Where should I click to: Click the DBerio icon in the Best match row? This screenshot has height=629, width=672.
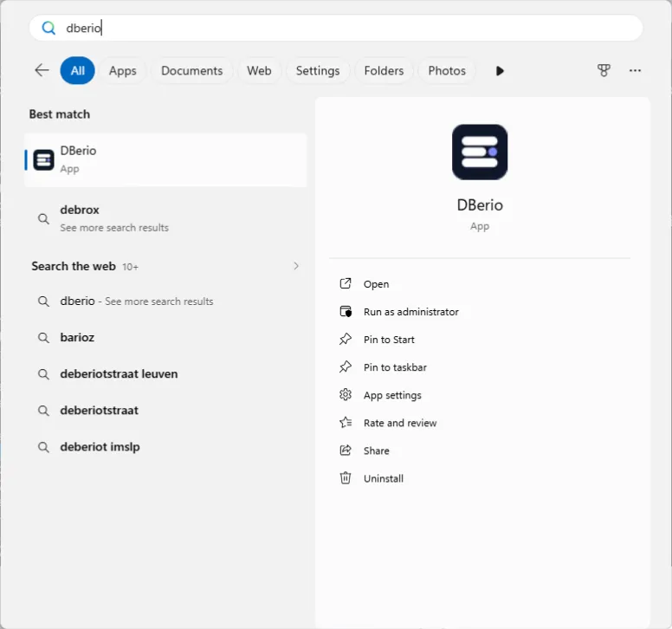(x=43, y=160)
